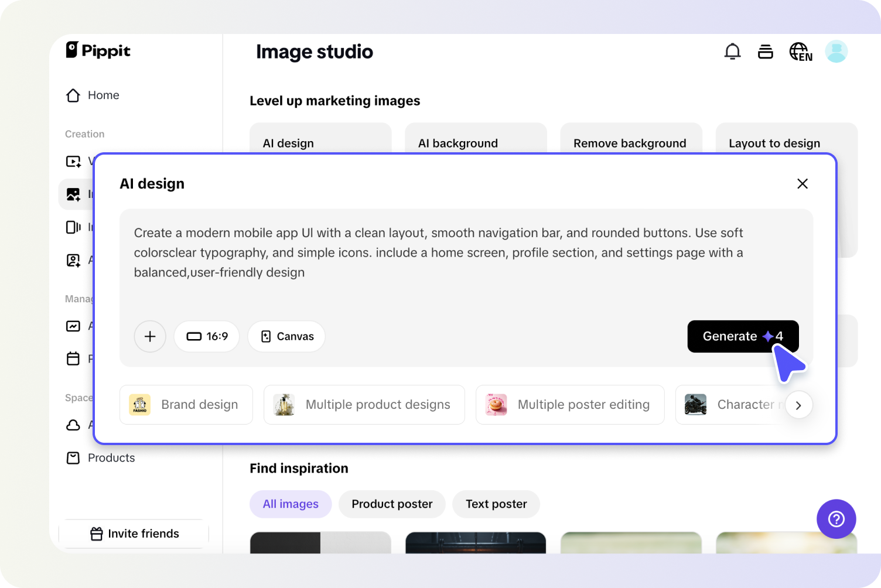Click the cloud assets icon under Space

click(73, 425)
